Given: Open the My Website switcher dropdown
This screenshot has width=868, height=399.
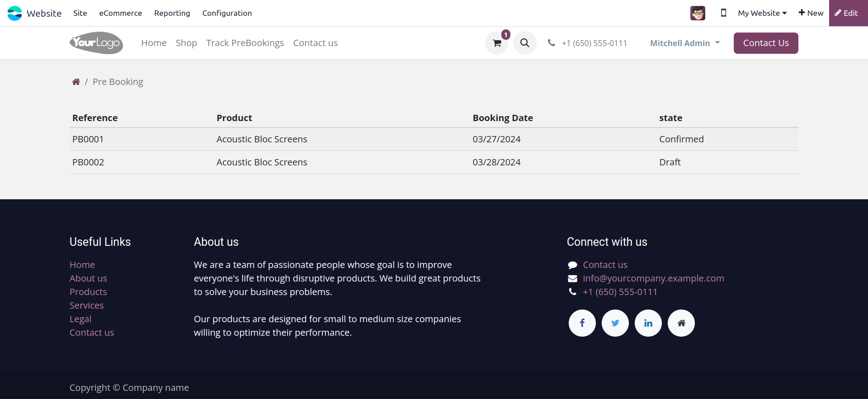Looking at the screenshot, I should tap(762, 13).
